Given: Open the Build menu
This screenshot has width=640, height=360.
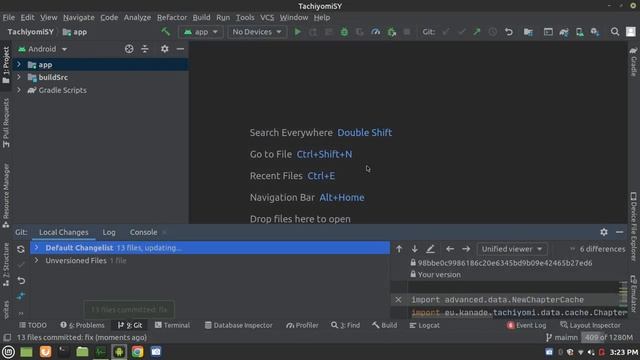Looking at the screenshot, I should [x=201, y=18].
